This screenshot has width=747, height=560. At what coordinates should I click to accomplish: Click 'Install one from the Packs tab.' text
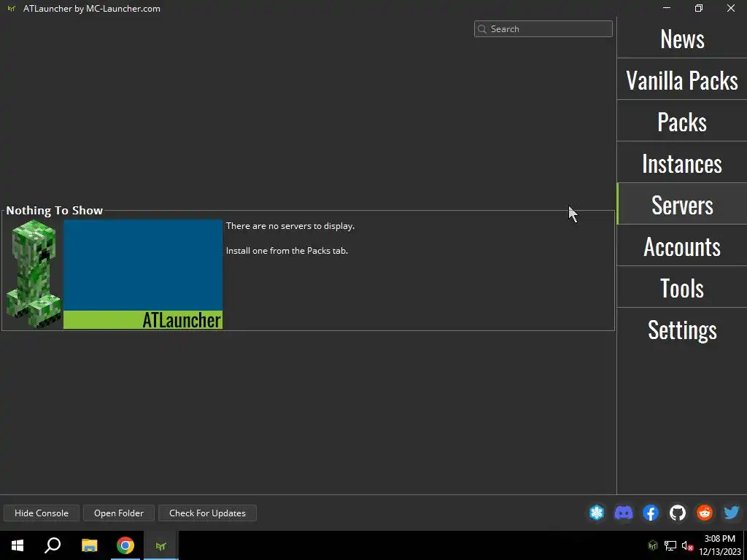tap(287, 251)
